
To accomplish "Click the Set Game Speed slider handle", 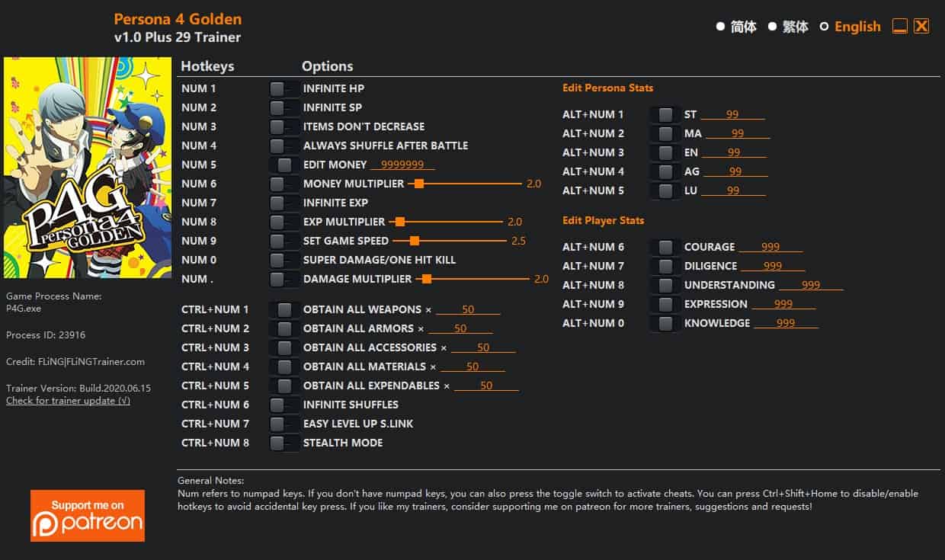I will point(415,241).
